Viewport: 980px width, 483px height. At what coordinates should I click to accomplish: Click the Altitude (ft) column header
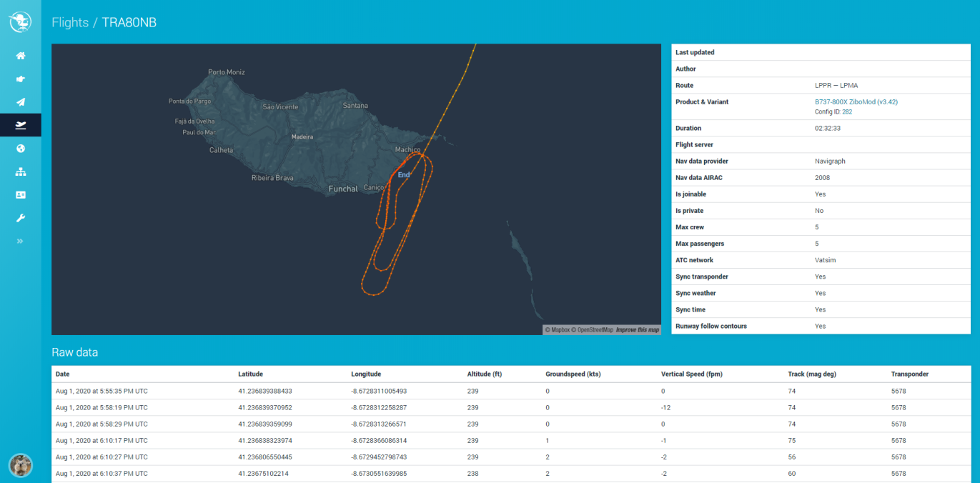(485, 374)
